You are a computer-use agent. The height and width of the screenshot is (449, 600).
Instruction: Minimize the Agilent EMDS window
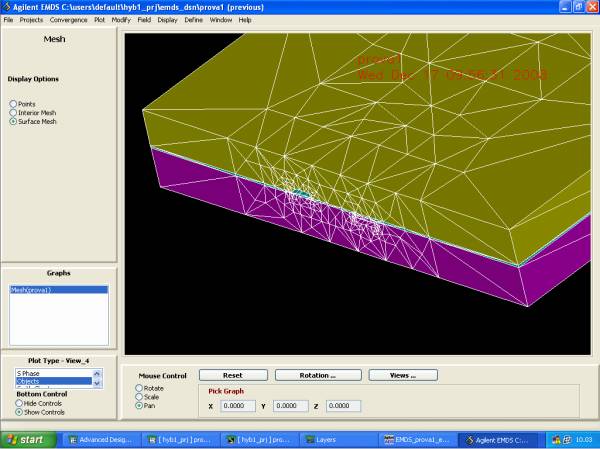(x=565, y=7)
